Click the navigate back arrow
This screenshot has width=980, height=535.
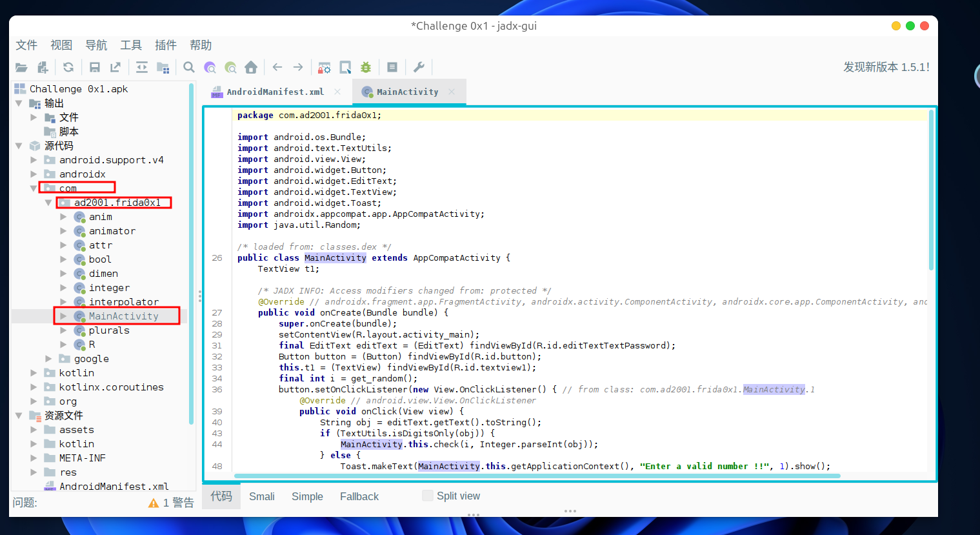point(277,67)
